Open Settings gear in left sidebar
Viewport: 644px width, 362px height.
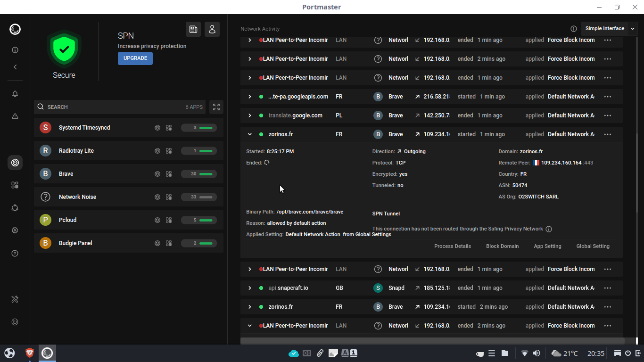[x=15, y=230]
